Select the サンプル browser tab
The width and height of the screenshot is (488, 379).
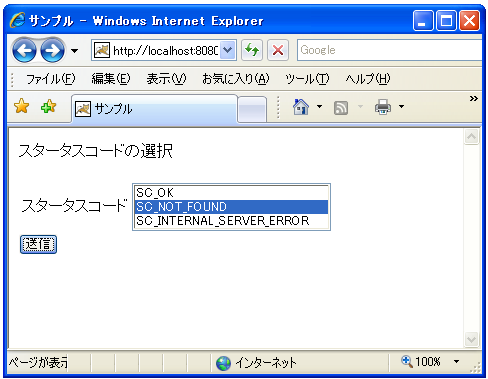(155, 109)
